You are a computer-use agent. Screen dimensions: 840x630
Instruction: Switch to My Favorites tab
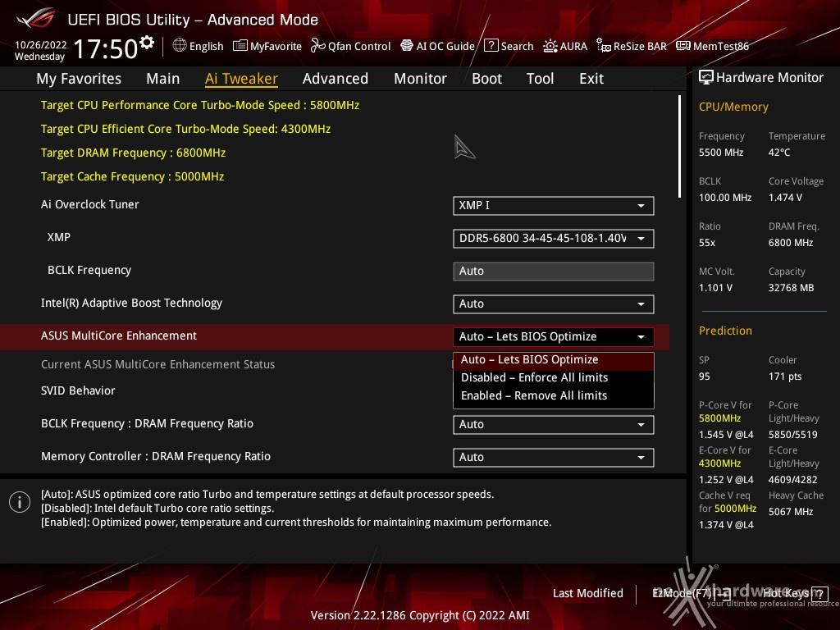[x=79, y=79]
